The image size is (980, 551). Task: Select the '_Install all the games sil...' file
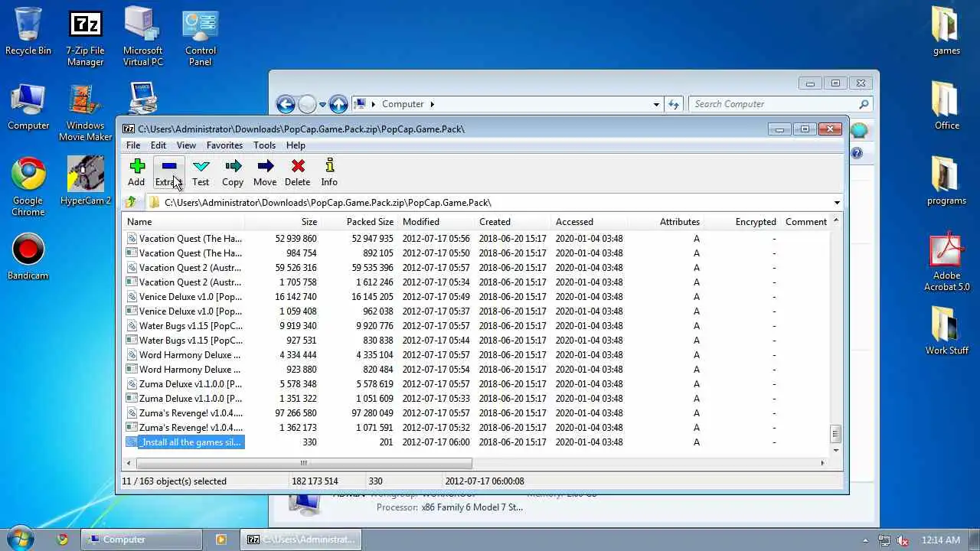[x=185, y=442]
